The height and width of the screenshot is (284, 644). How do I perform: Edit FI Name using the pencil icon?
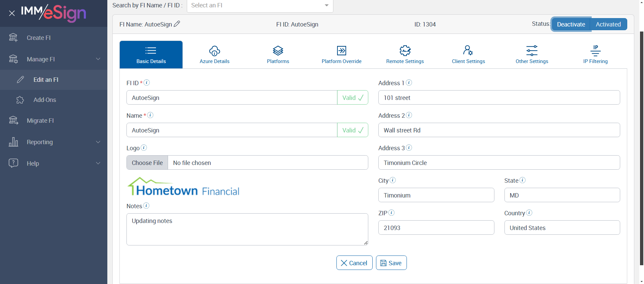[x=177, y=24]
